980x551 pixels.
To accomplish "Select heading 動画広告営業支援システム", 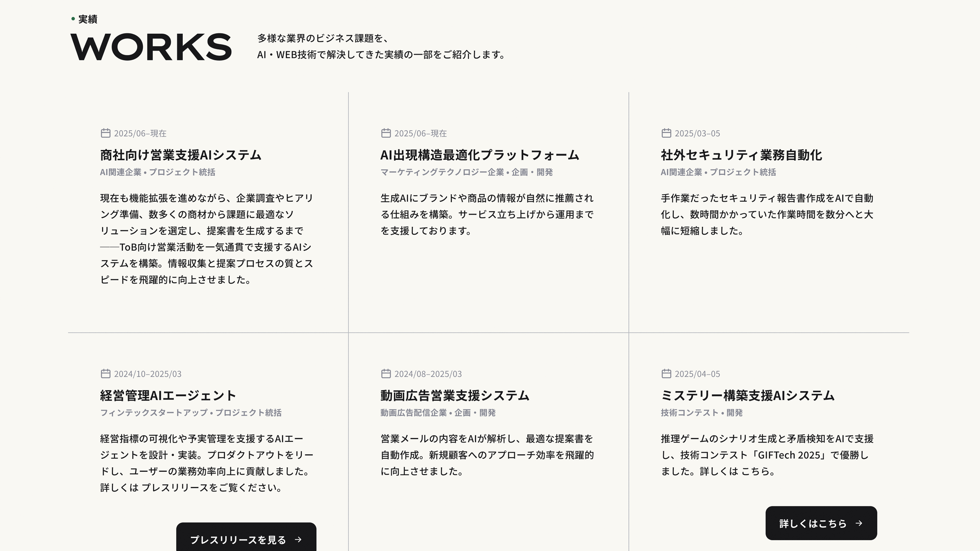I will coord(455,395).
